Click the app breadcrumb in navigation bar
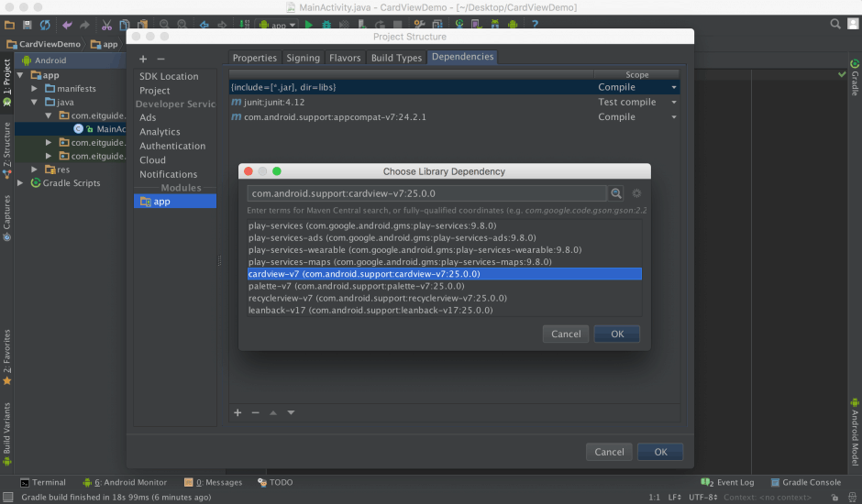Viewport: 862px width, 504px height. point(105,44)
